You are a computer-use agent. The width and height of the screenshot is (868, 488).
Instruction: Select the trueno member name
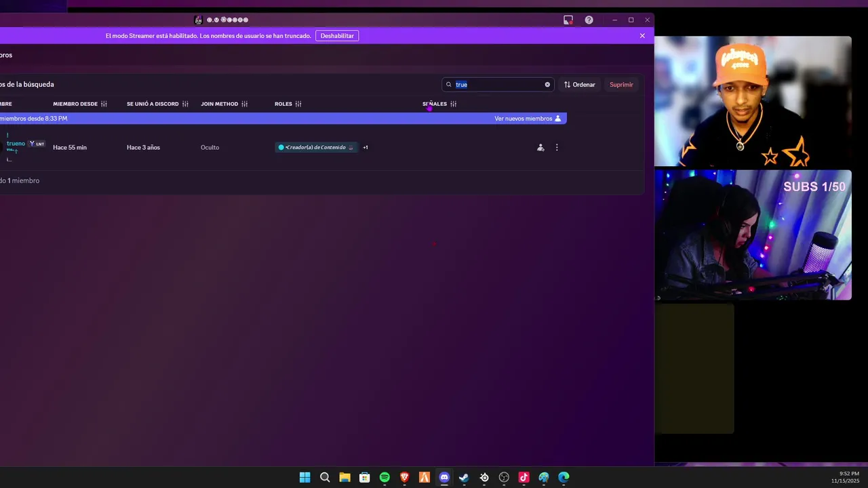pos(16,144)
